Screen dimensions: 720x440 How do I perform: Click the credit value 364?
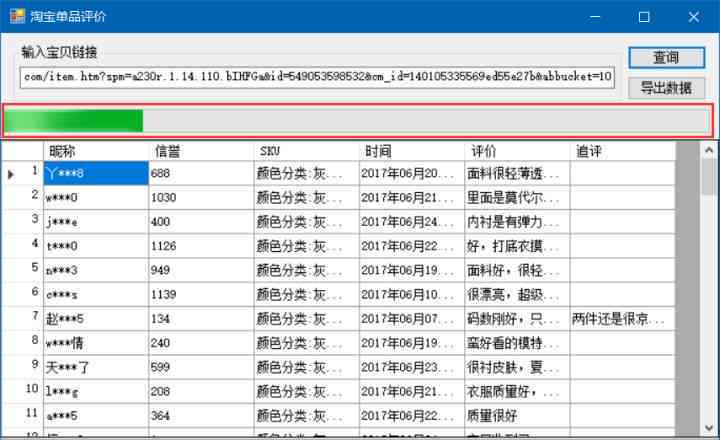click(x=201, y=416)
